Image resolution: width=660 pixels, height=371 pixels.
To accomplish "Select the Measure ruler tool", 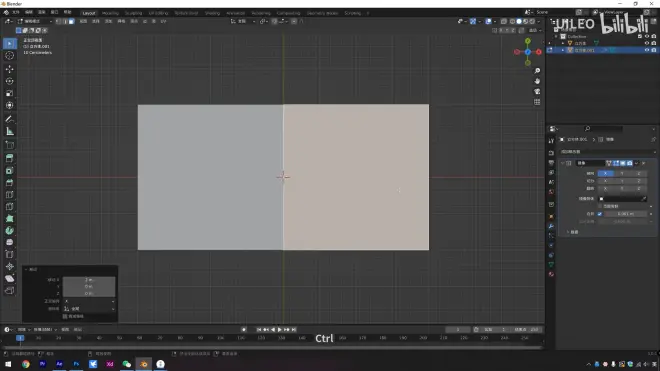I will pyautogui.click(x=10, y=131).
